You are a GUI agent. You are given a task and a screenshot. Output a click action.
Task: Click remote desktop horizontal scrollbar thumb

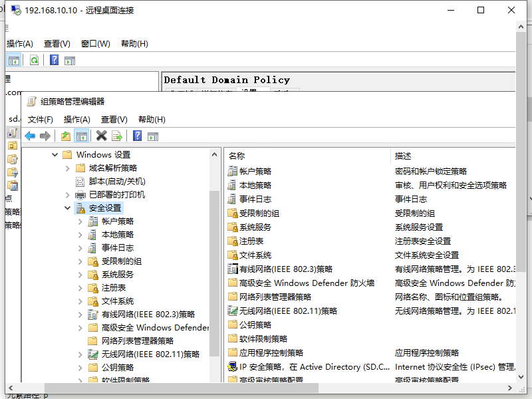tap(182, 388)
